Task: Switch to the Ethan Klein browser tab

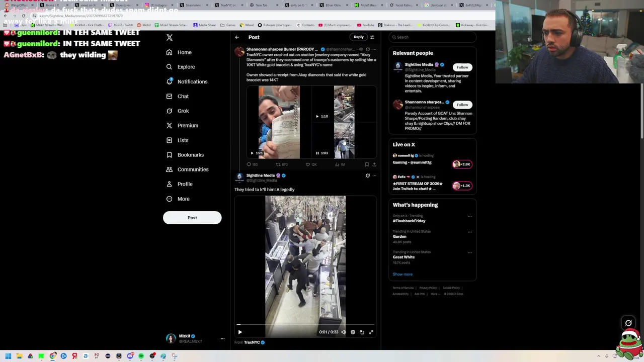Action: pyautogui.click(x=333, y=5)
